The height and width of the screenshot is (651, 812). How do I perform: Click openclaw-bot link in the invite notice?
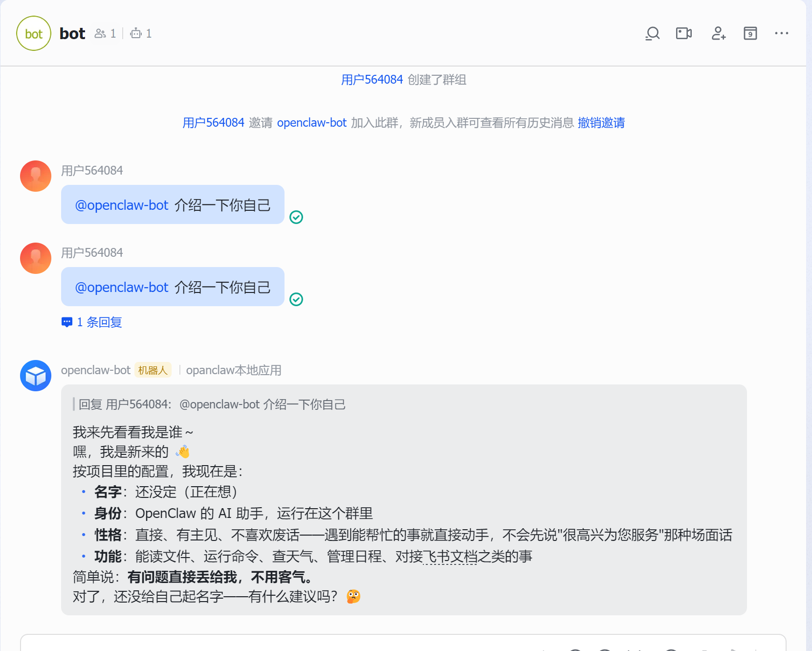[312, 123]
